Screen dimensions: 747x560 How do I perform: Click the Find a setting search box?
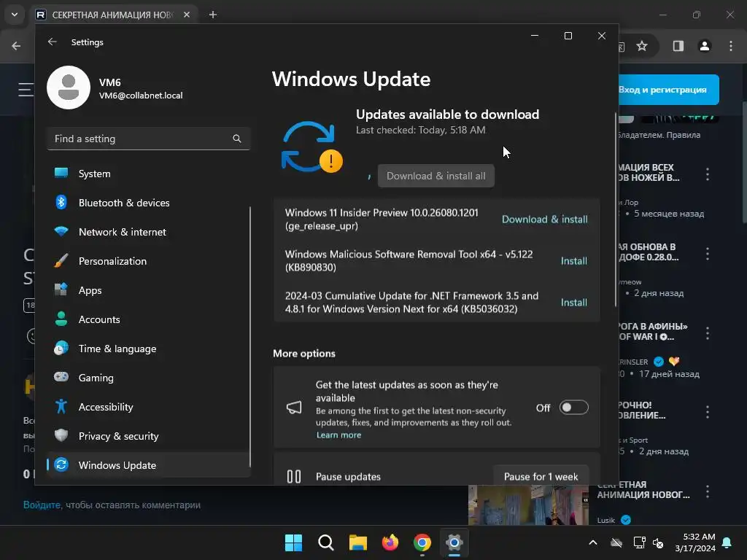pyautogui.click(x=149, y=139)
